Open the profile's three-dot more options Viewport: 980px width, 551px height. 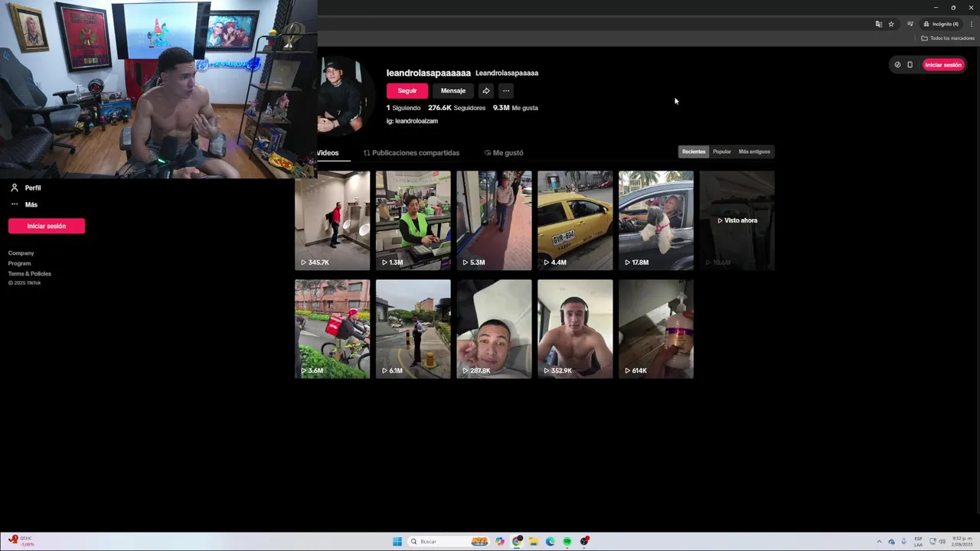506,91
